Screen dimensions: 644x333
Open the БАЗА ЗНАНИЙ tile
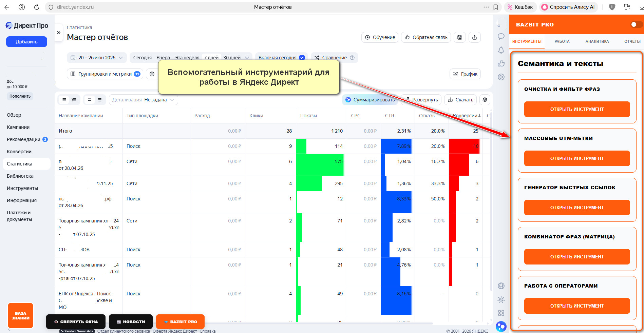[20, 316]
